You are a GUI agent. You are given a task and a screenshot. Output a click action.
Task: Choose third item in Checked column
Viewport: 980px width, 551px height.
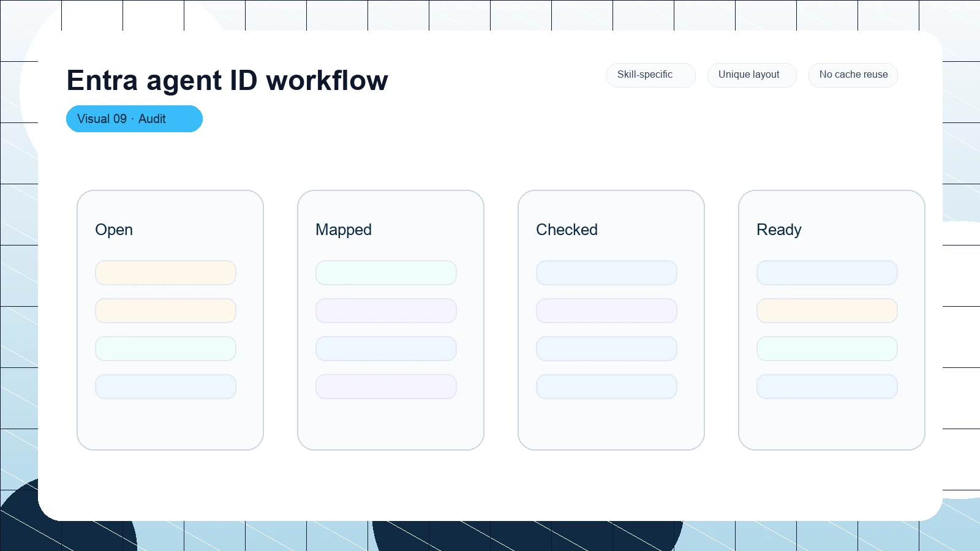click(x=606, y=348)
